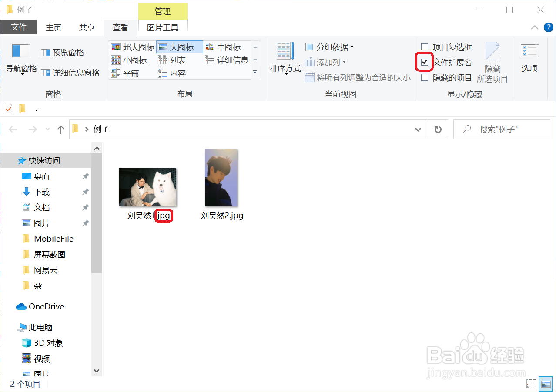Click Hide selected items (隐藏所选项目)

(492, 62)
